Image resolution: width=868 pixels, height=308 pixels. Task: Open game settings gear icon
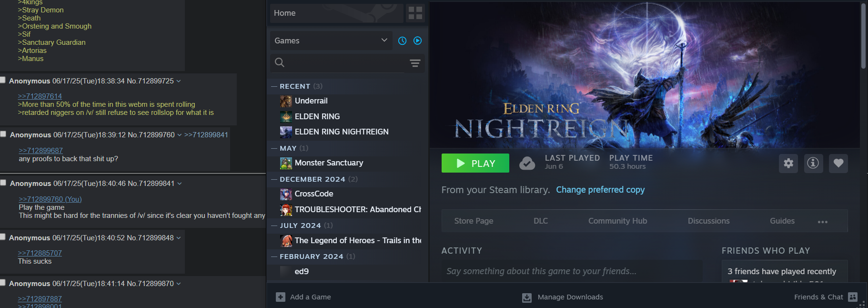(788, 164)
